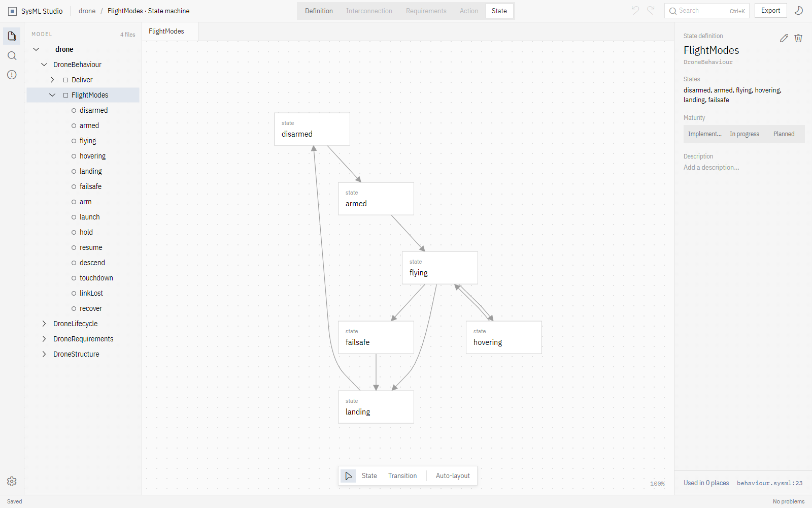Image resolution: width=812 pixels, height=508 pixels.
Task: Expand the DroneRequirements package
Action: pyautogui.click(x=44, y=339)
